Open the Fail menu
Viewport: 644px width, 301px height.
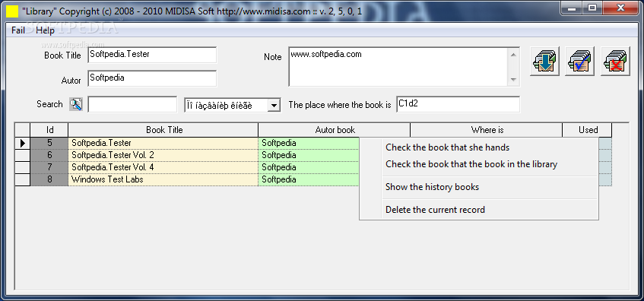[18, 30]
